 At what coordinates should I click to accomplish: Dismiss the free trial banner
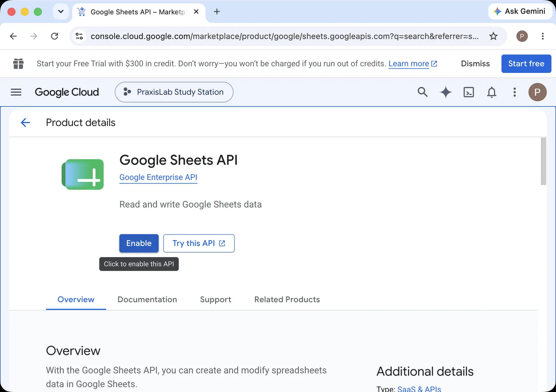475,64
